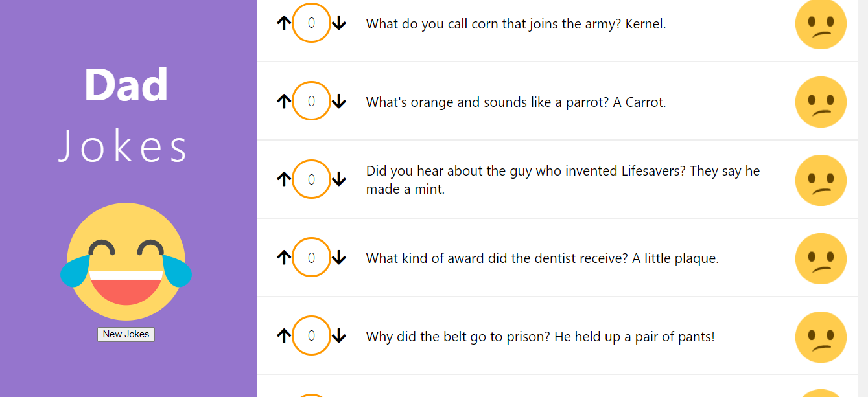Screen dimensions: 868x397
Task: Click the vertical scrollbar on right edge
Action: point(863,198)
